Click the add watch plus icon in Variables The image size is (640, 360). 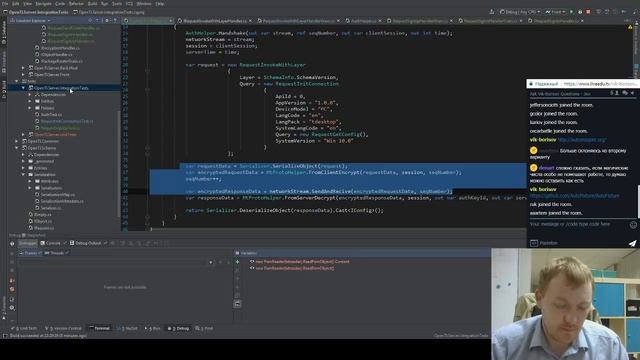tap(238, 262)
